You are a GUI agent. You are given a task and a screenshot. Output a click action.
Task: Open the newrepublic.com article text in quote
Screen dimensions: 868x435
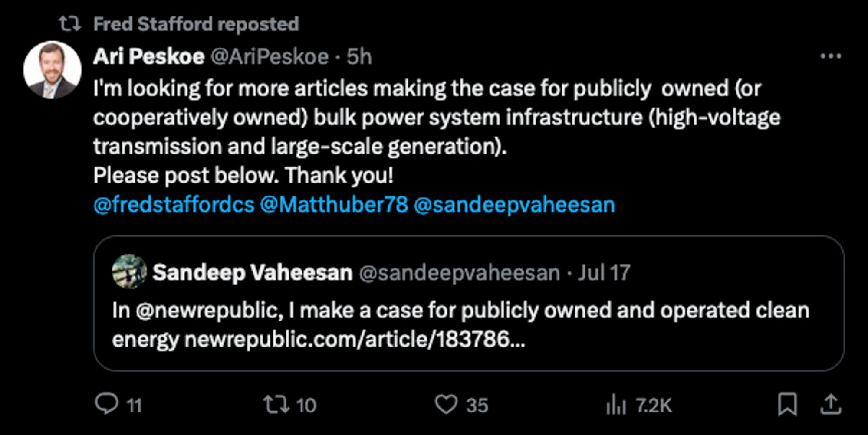click(355, 339)
